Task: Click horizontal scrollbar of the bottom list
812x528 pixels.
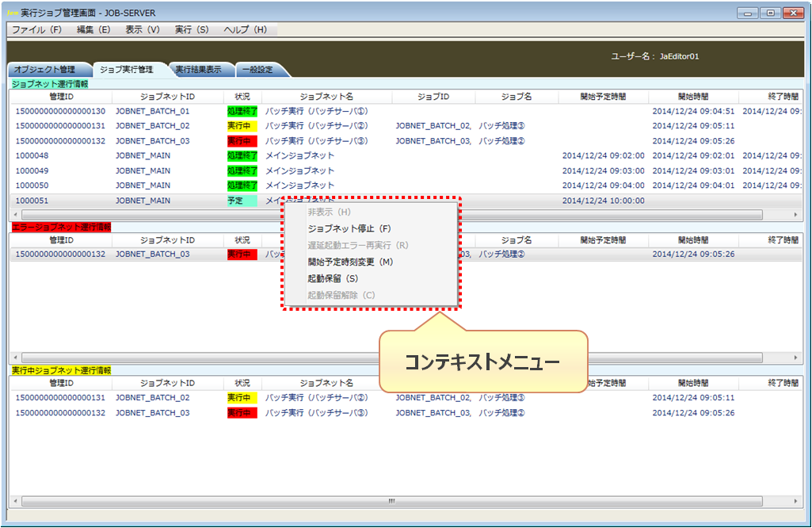Action: (x=391, y=501)
